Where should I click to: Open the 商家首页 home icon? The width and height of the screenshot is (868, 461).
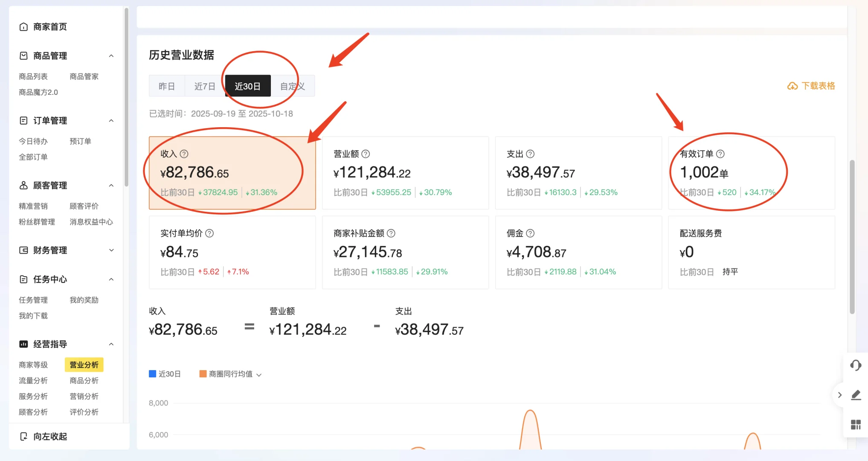[23, 26]
